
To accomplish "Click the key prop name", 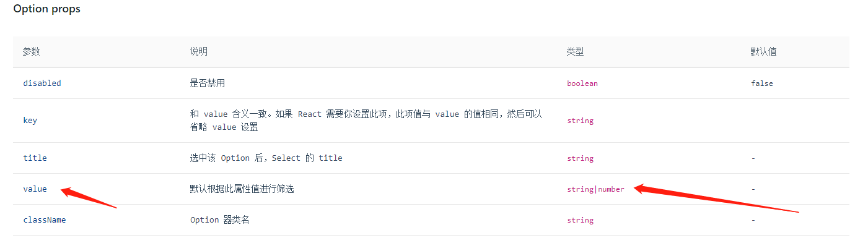I will pos(30,121).
